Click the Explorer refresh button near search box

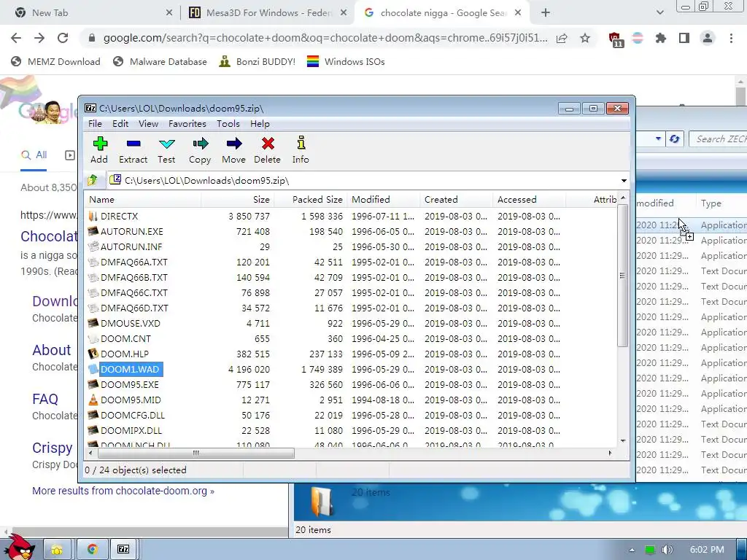(x=674, y=139)
